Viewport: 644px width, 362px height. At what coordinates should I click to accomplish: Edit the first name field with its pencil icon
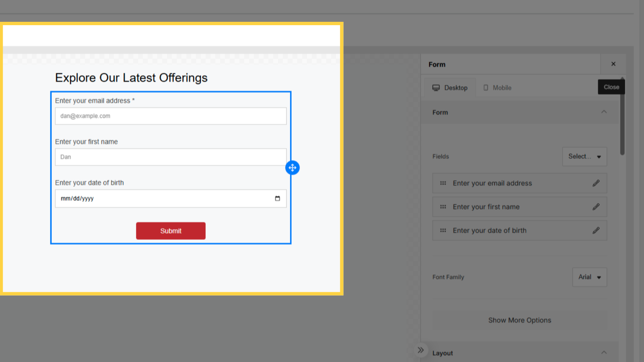596,207
